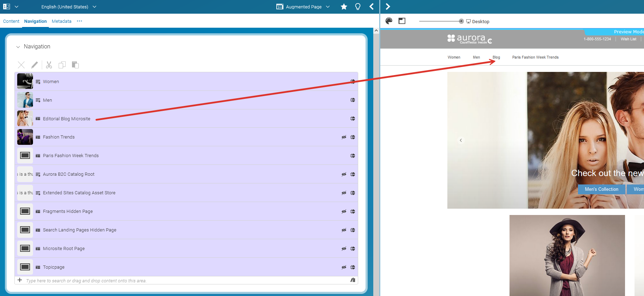Screen dimensions: 644x296
Task: Click the remove X icon in toolbar
Action: coord(21,65)
